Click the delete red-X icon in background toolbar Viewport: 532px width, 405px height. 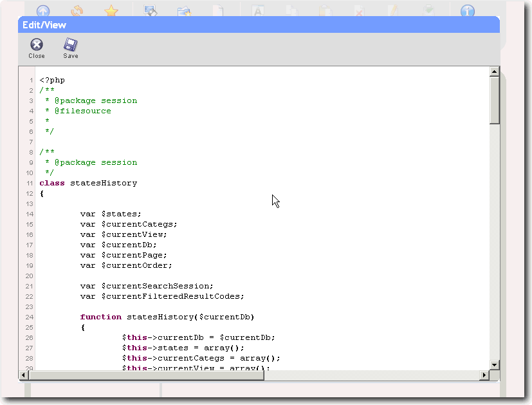coord(360,11)
